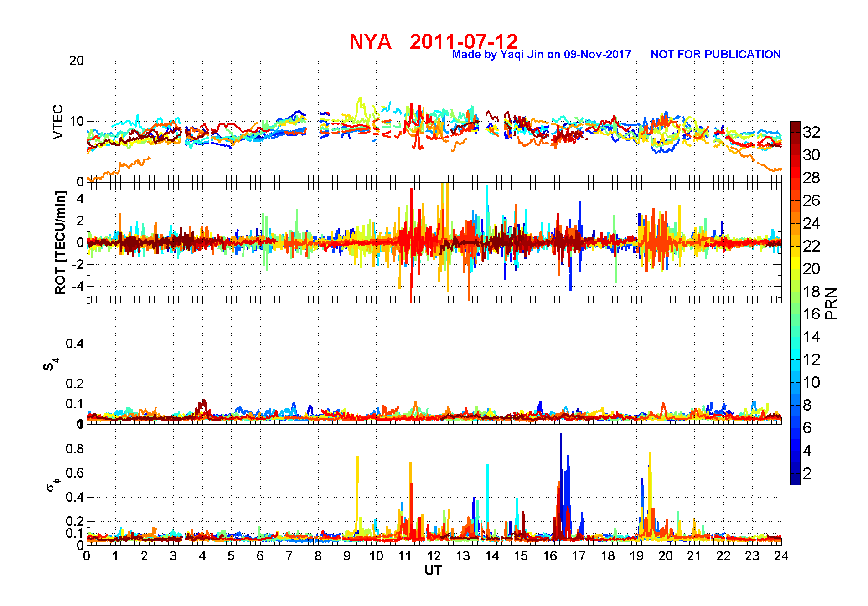The height and width of the screenshot is (606, 868).
Task: Click the colorbar tick label 24
Action: [811, 223]
